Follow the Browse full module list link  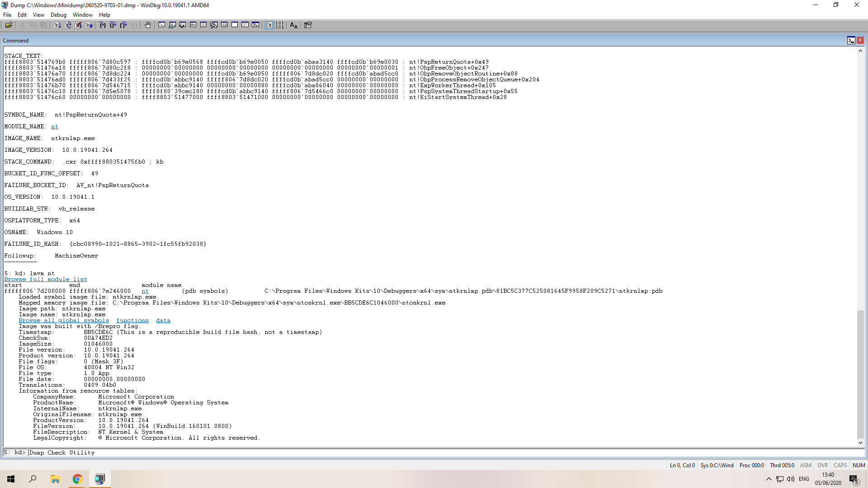pyautogui.click(x=46, y=279)
